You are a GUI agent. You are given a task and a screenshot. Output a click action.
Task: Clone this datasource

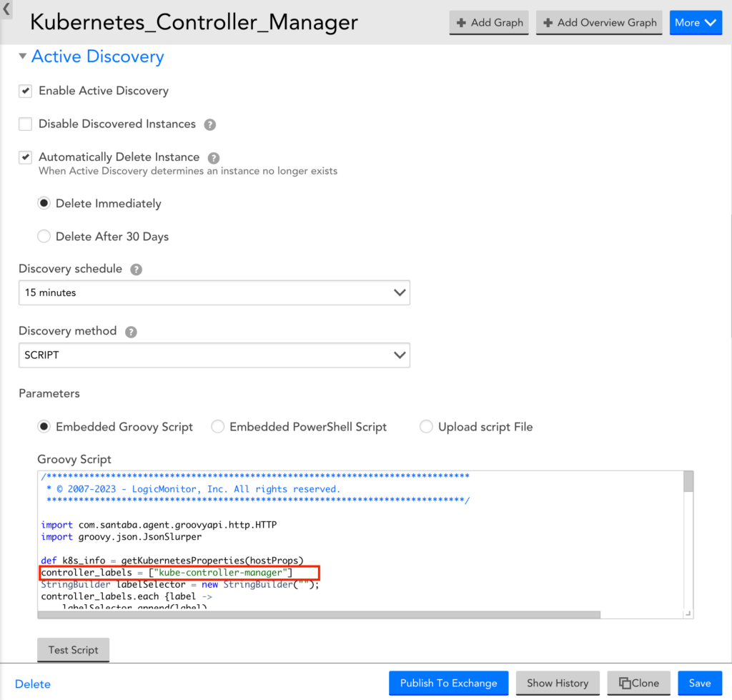click(638, 683)
